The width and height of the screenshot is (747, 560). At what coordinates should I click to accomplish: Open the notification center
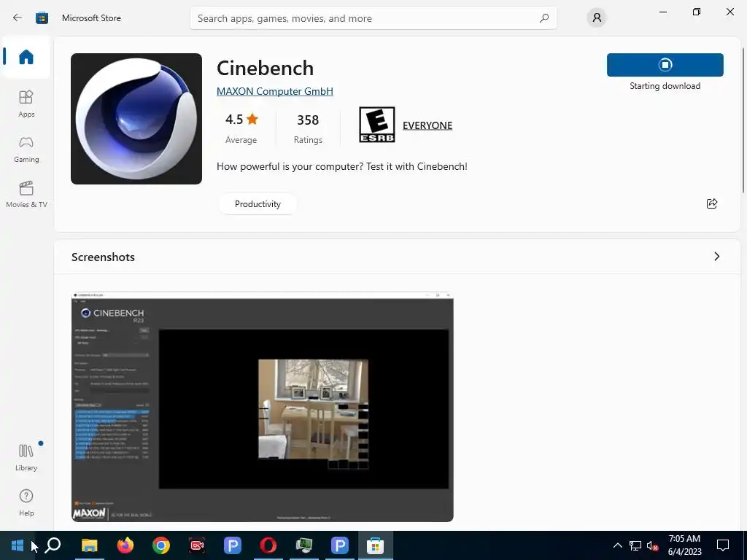723,545
